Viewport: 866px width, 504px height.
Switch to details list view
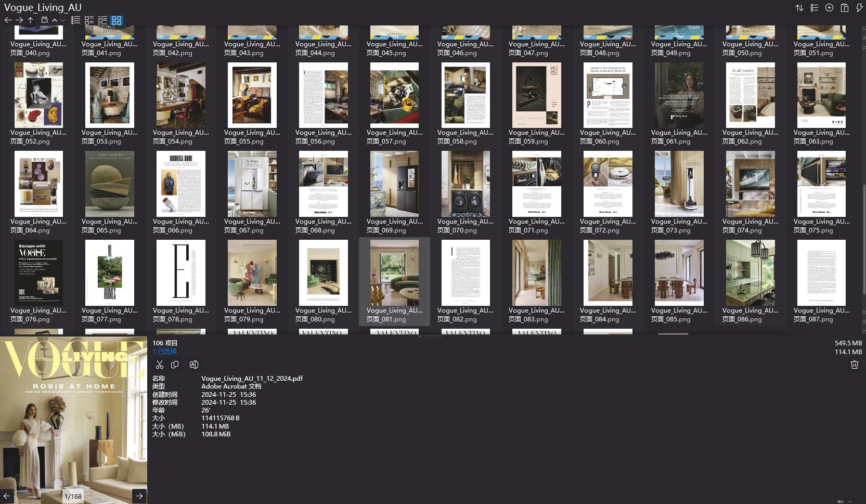(89, 20)
